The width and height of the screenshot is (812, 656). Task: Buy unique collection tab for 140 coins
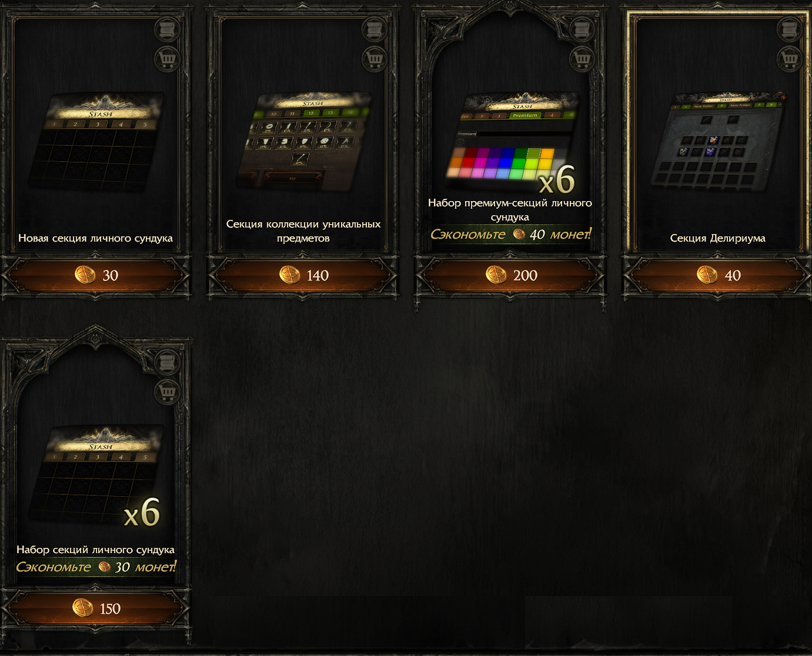(x=303, y=275)
